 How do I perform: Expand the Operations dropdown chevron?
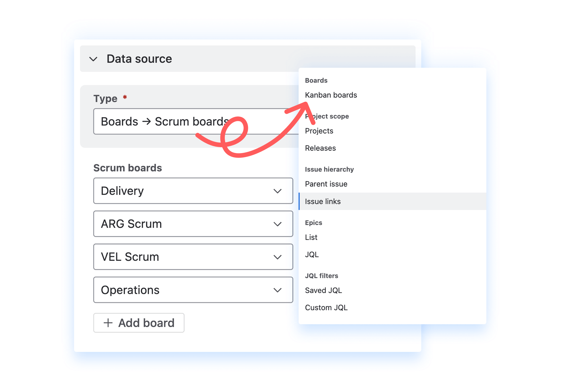click(x=277, y=290)
